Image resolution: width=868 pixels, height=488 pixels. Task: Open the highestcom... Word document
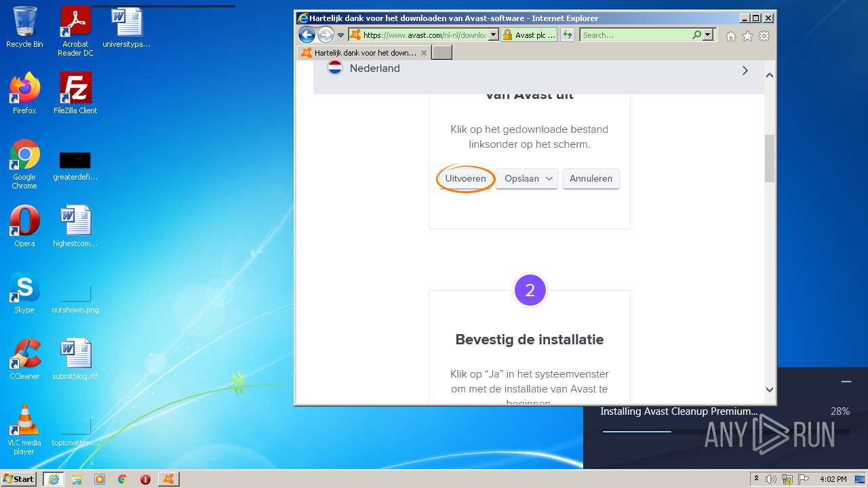pyautogui.click(x=75, y=226)
